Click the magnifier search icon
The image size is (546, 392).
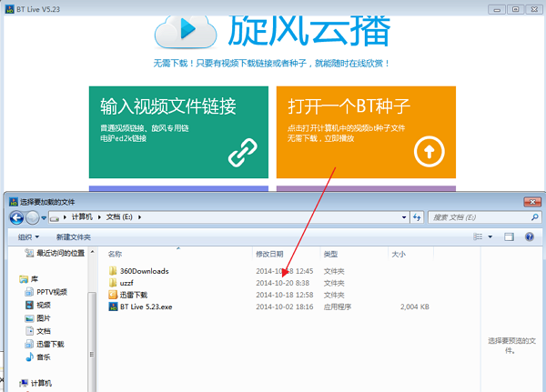point(535,217)
